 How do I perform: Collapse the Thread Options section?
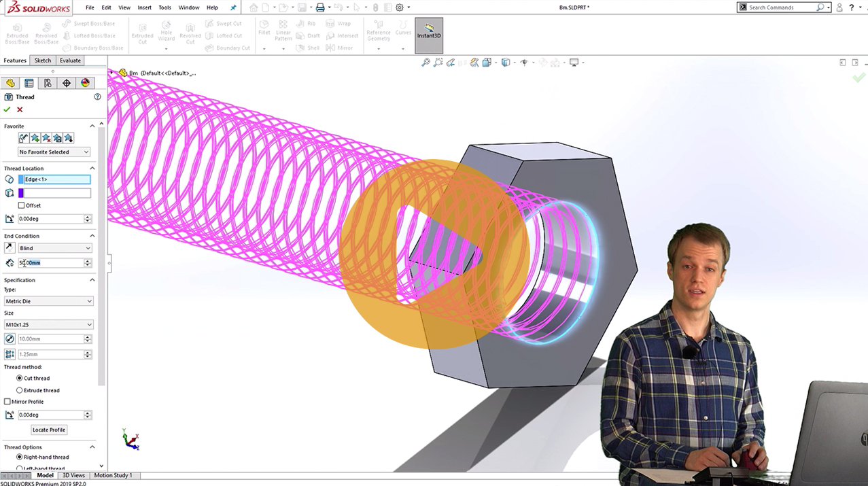(92, 447)
